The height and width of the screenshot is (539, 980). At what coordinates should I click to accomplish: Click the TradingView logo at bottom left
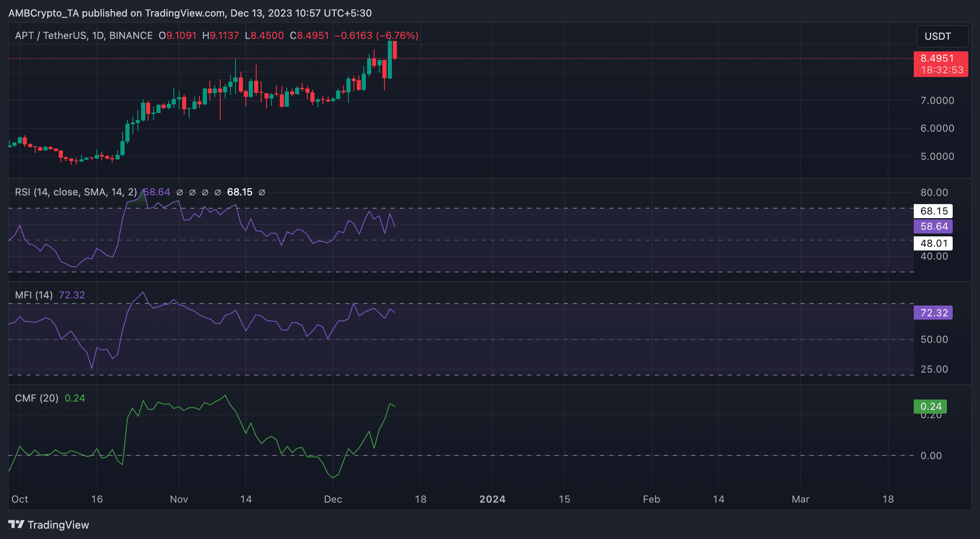click(x=49, y=525)
